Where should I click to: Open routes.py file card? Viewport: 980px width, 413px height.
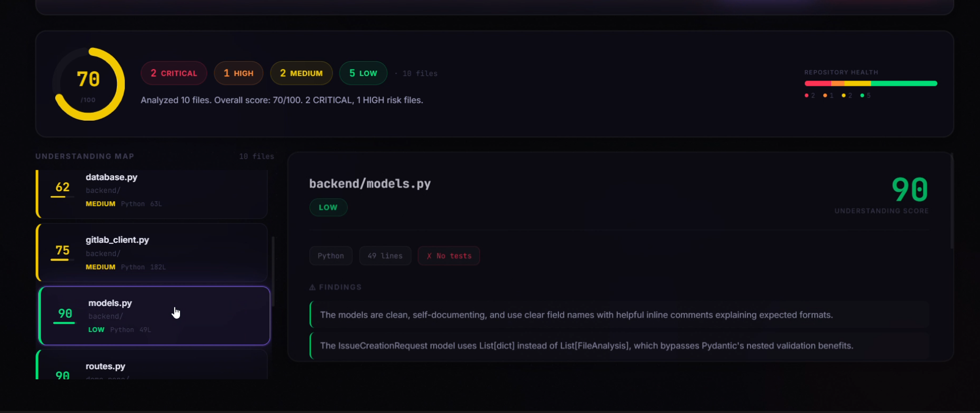pyautogui.click(x=152, y=365)
